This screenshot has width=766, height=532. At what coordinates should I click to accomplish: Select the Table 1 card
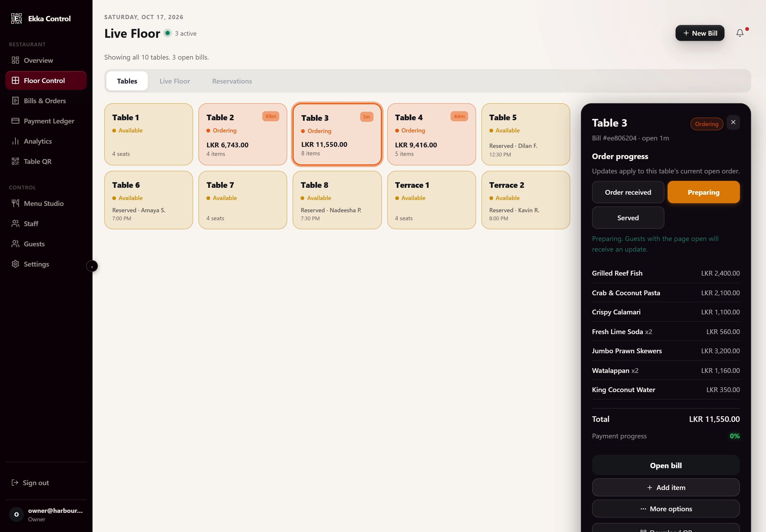click(149, 134)
